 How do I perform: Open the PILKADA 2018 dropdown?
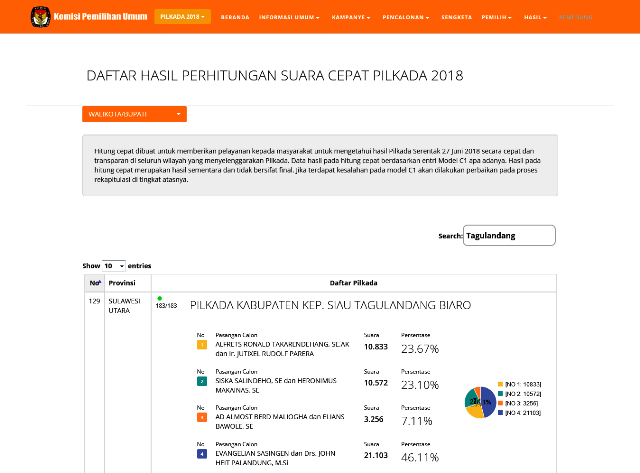coord(182,17)
